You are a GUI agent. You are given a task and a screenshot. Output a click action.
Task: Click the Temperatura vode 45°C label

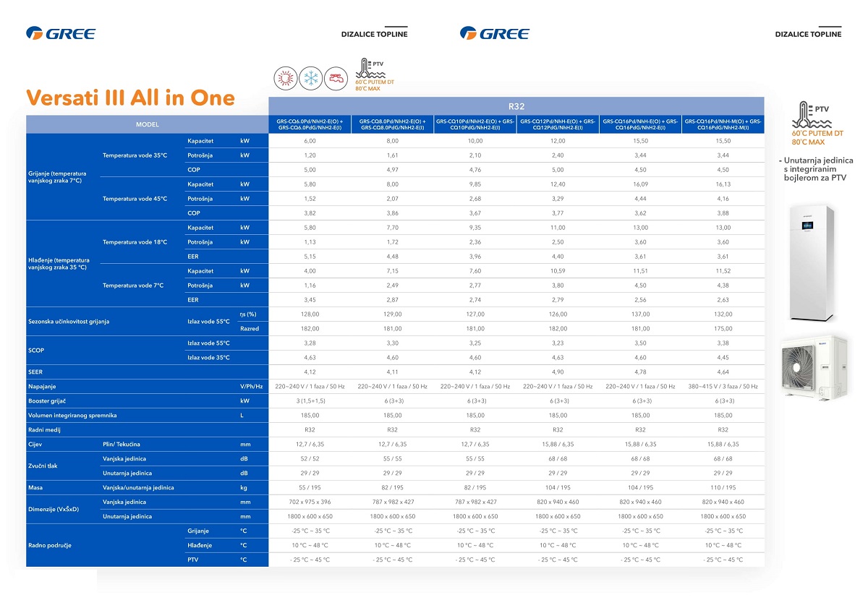coord(135,199)
